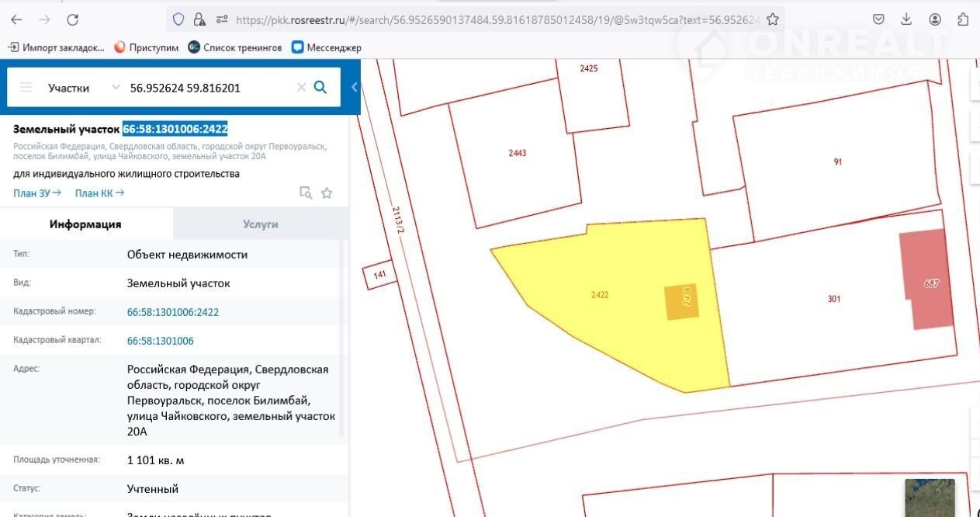The image size is (980, 517).
Task: Select the Информация tab
Action: pos(85,224)
